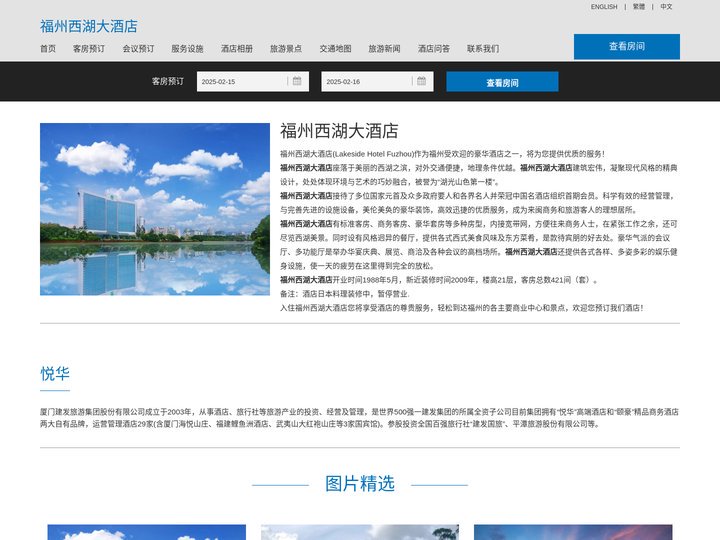This screenshot has width=720, height=540.
Task: Go to 会议预订 in the navigation
Action: click(x=138, y=49)
